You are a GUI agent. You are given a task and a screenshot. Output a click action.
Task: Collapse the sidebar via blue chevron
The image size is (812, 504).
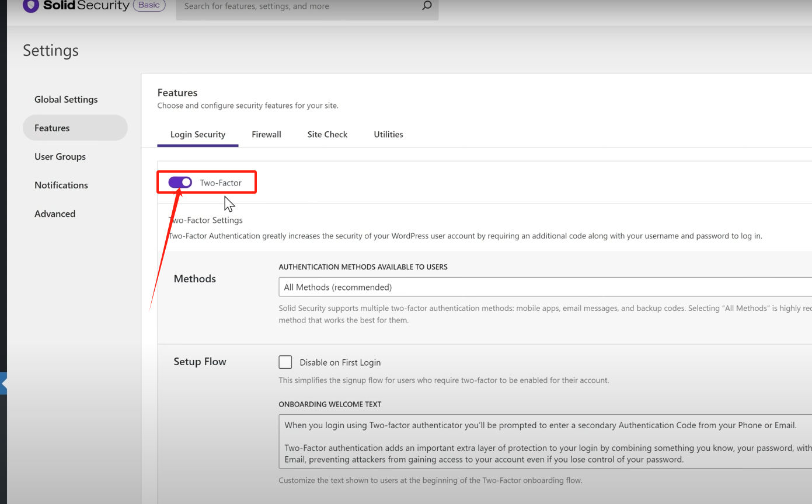click(x=4, y=383)
